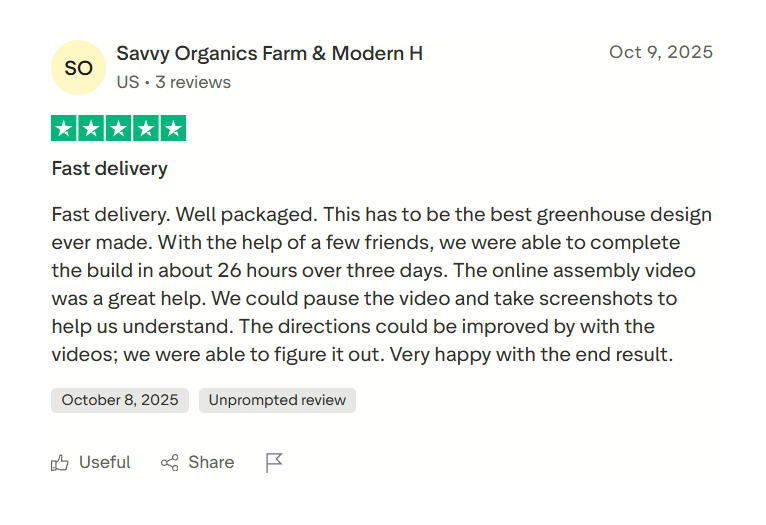
Task: Click the '3 reviews' count
Action: point(193,82)
